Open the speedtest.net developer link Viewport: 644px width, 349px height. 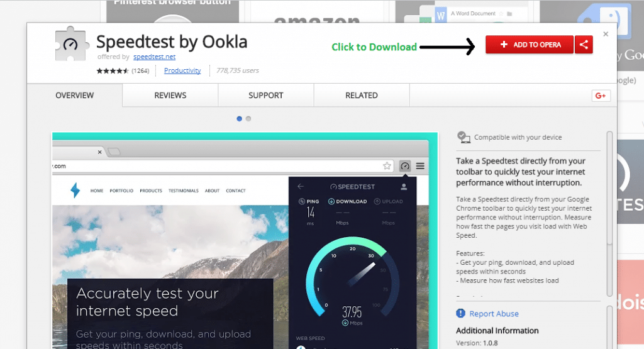[155, 57]
